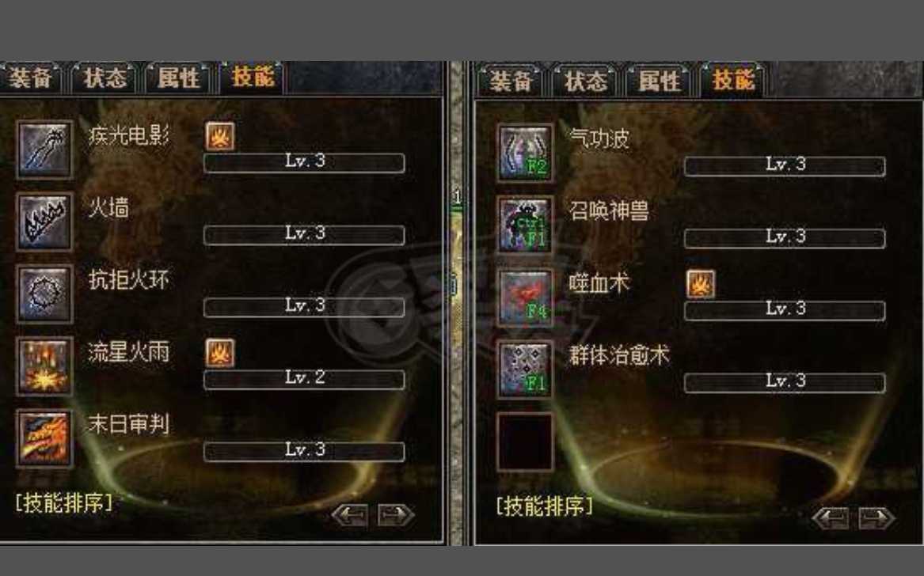924x576 pixels.
Task: Select the 火墙 skill icon
Action: pos(45,222)
